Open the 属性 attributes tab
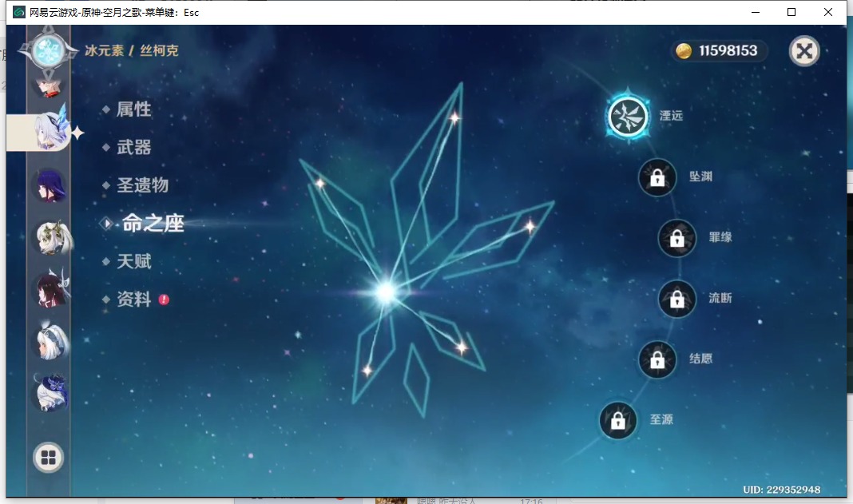 pyautogui.click(x=134, y=109)
